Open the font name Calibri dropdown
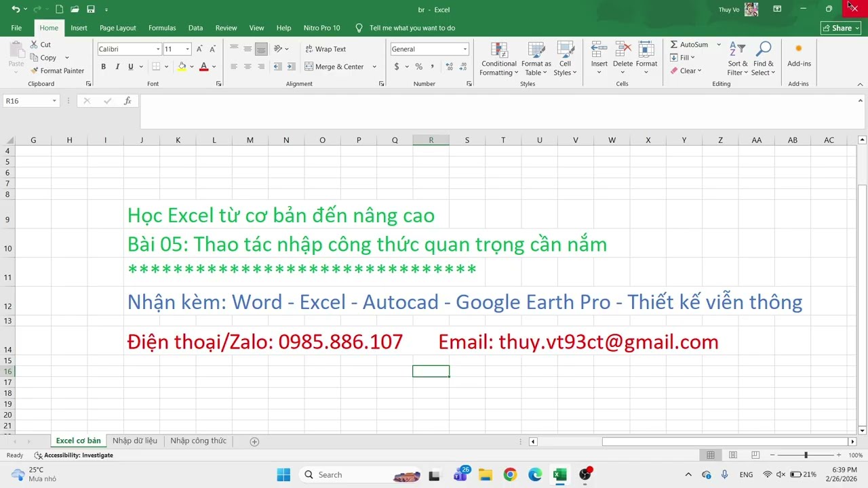 tap(158, 49)
